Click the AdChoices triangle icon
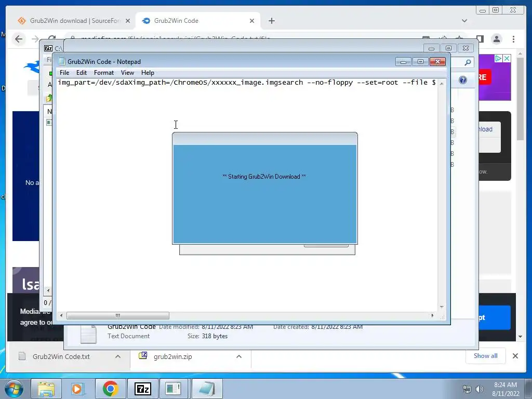This screenshot has width=532, height=399. pos(498,58)
